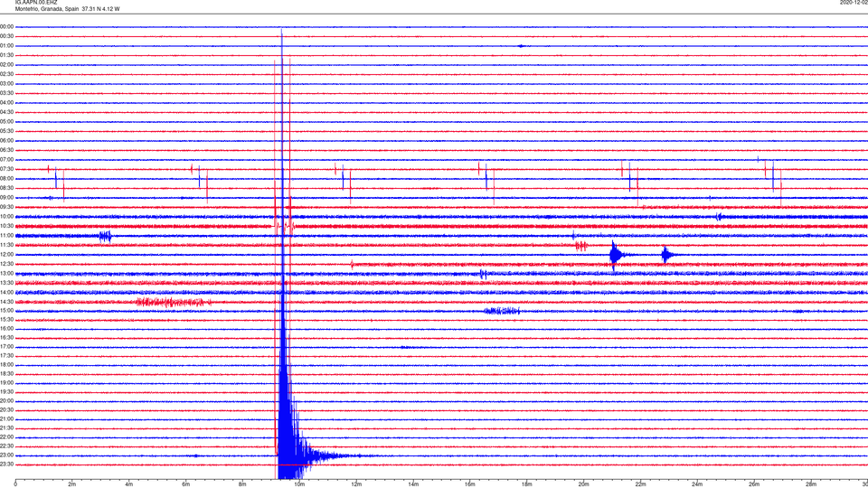Click the 13:00 time row label

pos(6,273)
